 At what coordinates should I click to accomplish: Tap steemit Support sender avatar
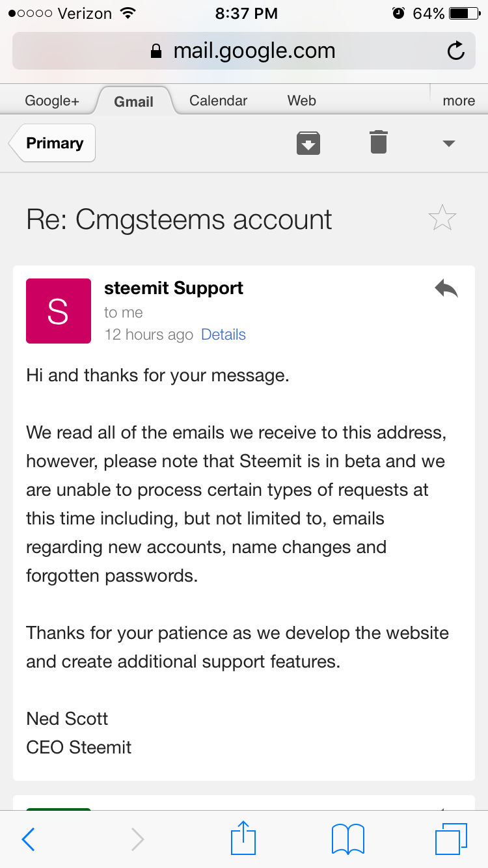pos(59,311)
